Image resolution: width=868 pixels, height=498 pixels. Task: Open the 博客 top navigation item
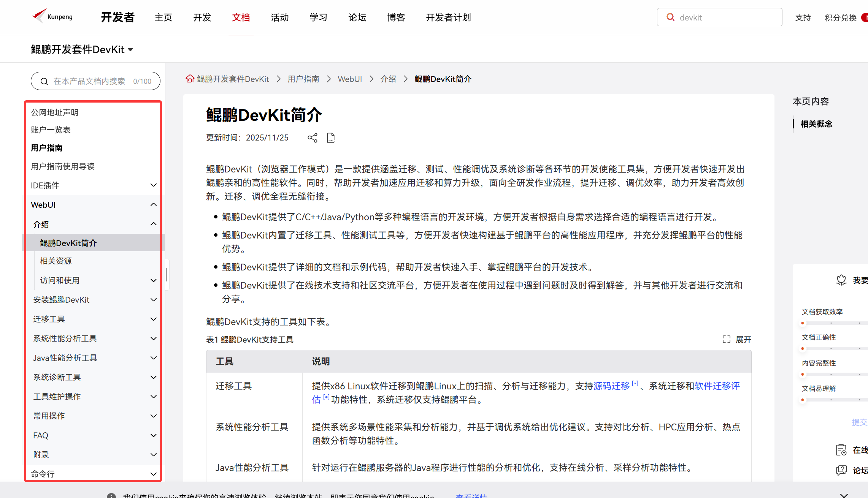[396, 17]
